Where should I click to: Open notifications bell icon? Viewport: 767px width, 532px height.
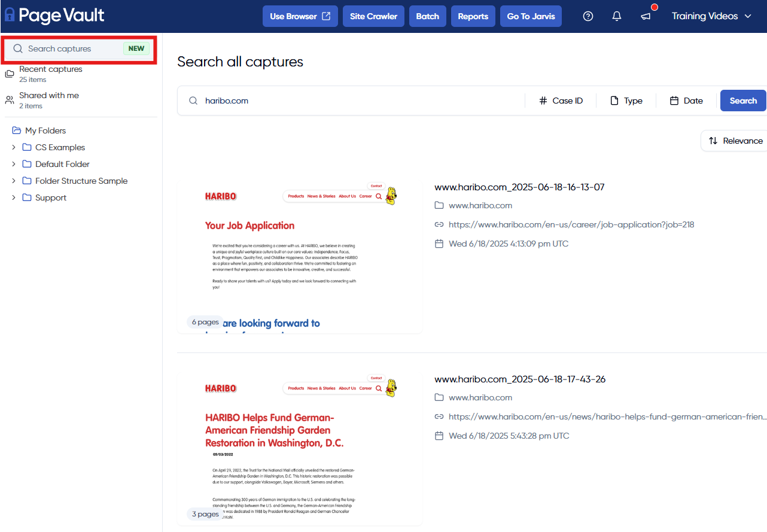(x=617, y=16)
